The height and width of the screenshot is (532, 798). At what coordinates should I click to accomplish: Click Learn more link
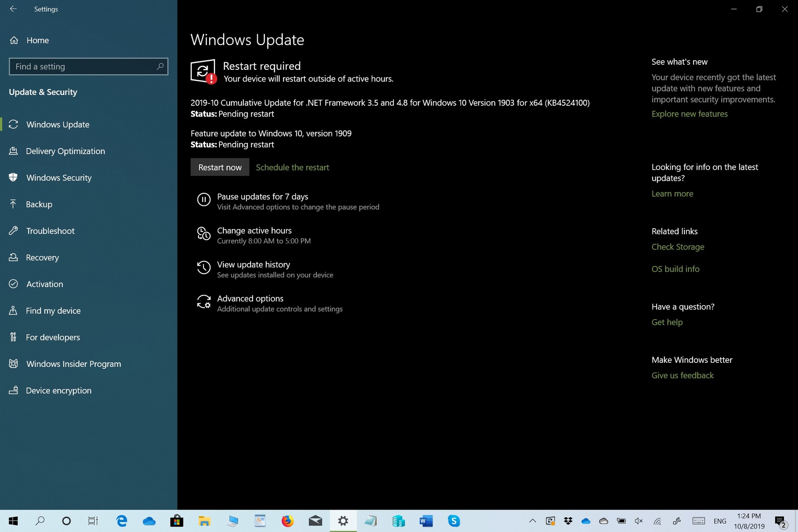click(x=672, y=194)
